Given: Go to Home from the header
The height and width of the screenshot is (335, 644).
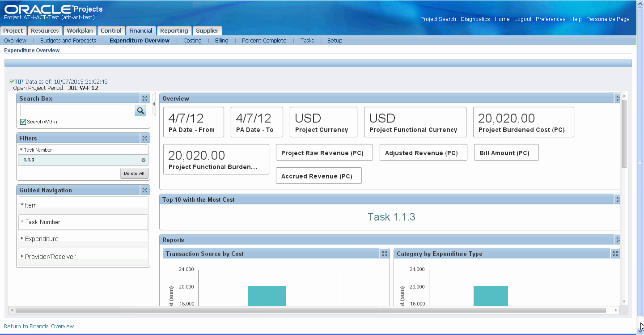Looking at the screenshot, I should (x=502, y=19).
